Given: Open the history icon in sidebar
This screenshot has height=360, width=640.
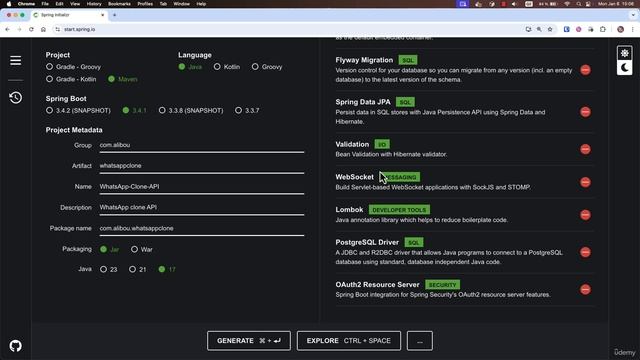Looking at the screenshot, I should (x=16, y=97).
